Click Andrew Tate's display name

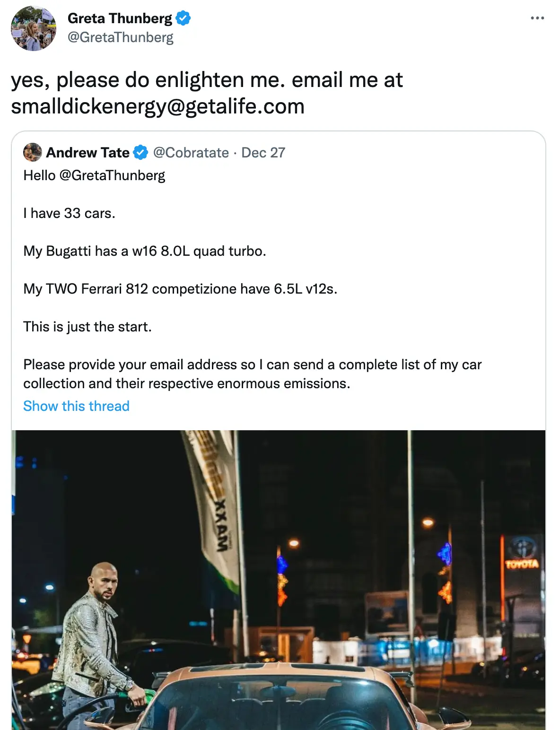tap(87, 152)
